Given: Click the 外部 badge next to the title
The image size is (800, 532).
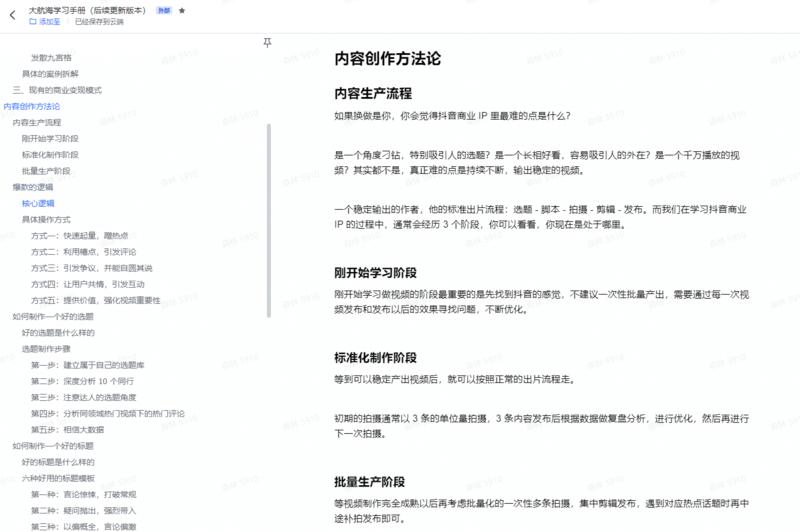Looking at the screenshot, I should click(164, 10).
